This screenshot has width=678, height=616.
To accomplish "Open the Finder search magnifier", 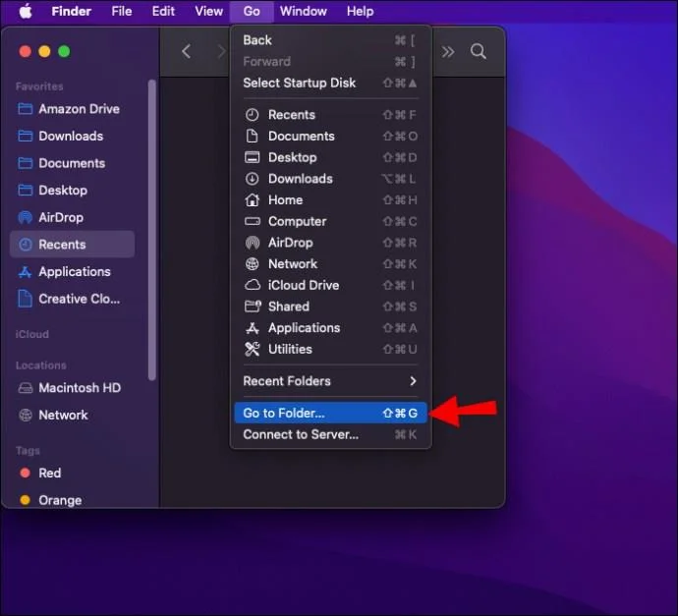I will coord(478,51).
